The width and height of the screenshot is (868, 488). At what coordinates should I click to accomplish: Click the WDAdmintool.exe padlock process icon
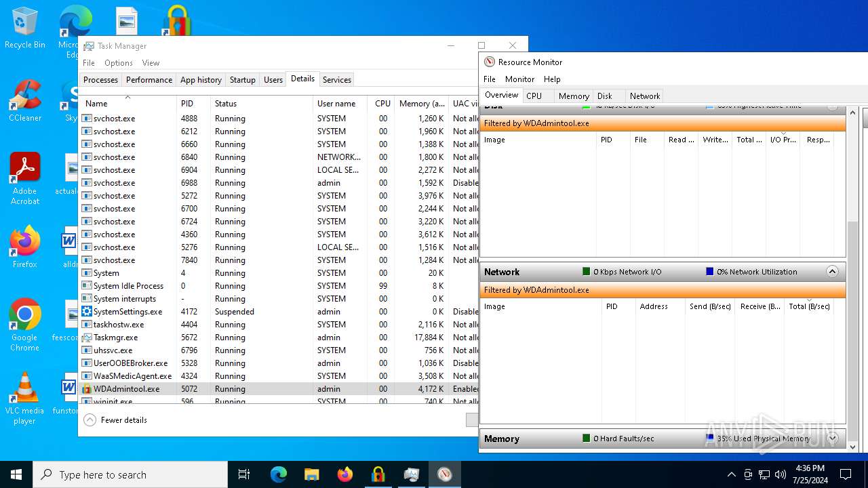pyautogui.click(x=87, y=389)
